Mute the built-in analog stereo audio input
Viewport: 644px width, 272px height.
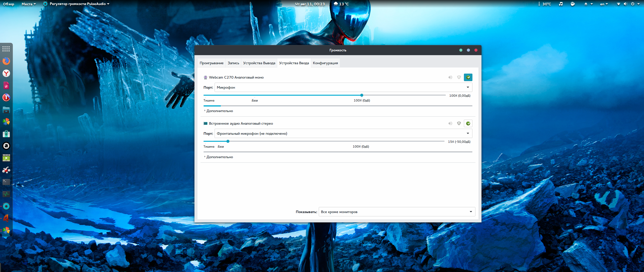point(450,123)
